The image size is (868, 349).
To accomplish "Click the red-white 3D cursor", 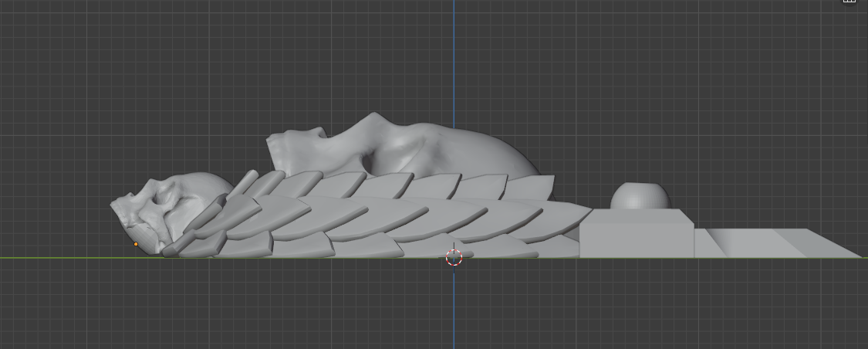I will 454,258.
